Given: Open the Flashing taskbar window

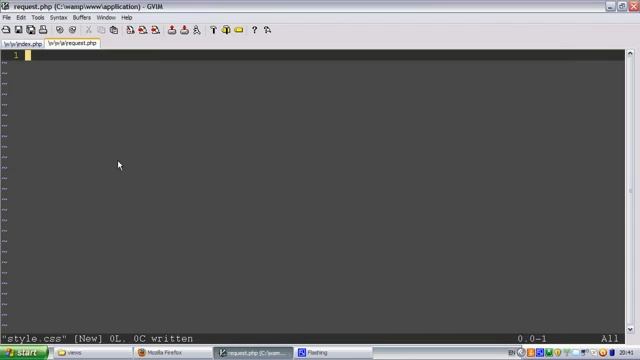Looking at the screenshot, I should [333, 353].
